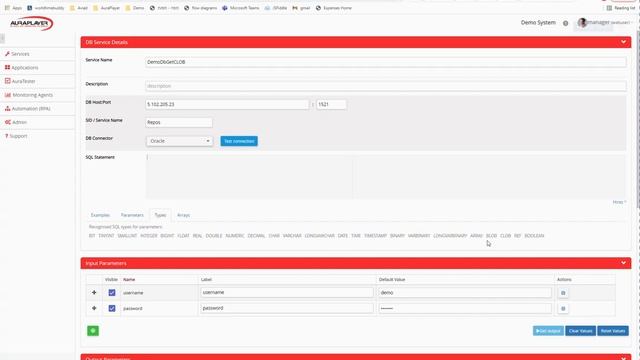Click the sidebar collapse handle
Viewport: 640px width, 360px height.
click(2, 38)
